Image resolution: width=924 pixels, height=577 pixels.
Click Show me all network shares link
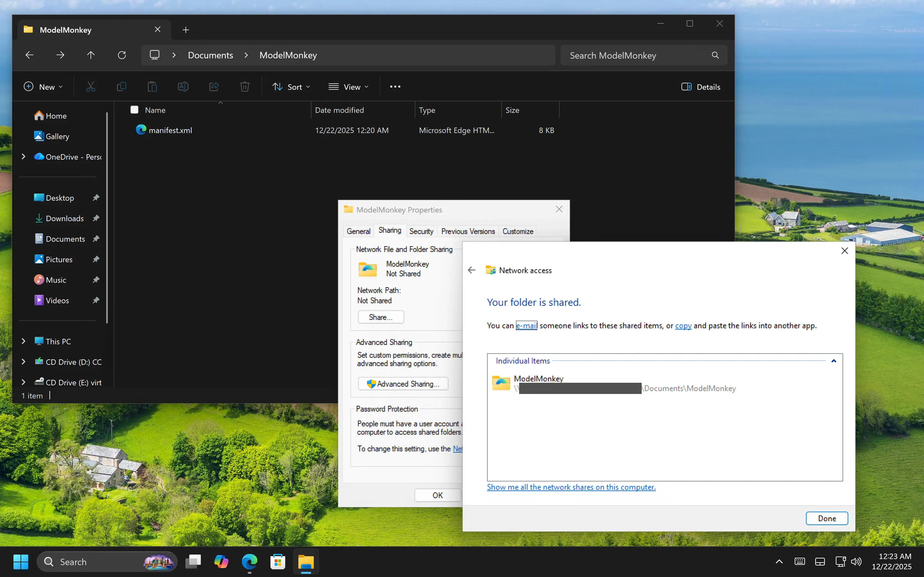[571, 487]
